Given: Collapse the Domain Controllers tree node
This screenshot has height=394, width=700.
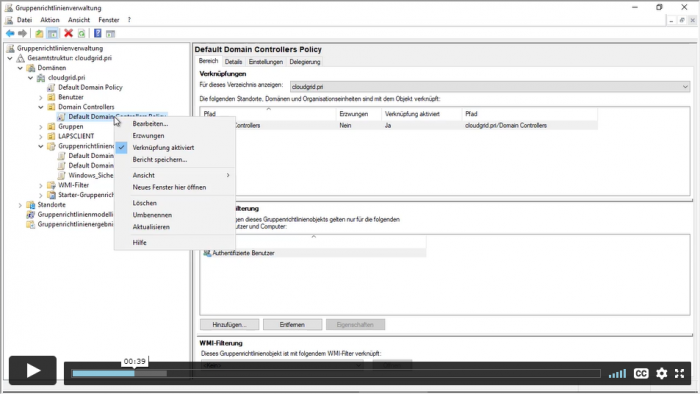Looking at the screenshot, I should pos(41,107).
